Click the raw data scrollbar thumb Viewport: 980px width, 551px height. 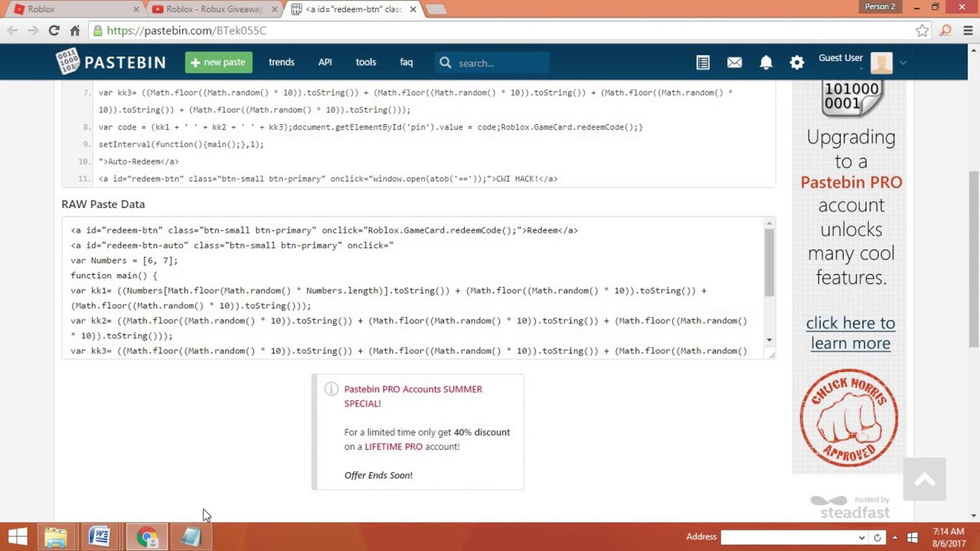pyautogui.click(x=769, y=262)
